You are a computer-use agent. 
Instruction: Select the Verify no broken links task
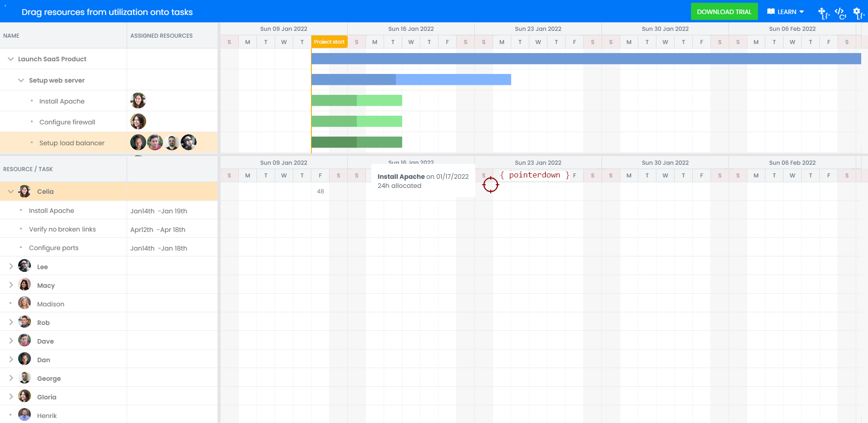point(62,229)
